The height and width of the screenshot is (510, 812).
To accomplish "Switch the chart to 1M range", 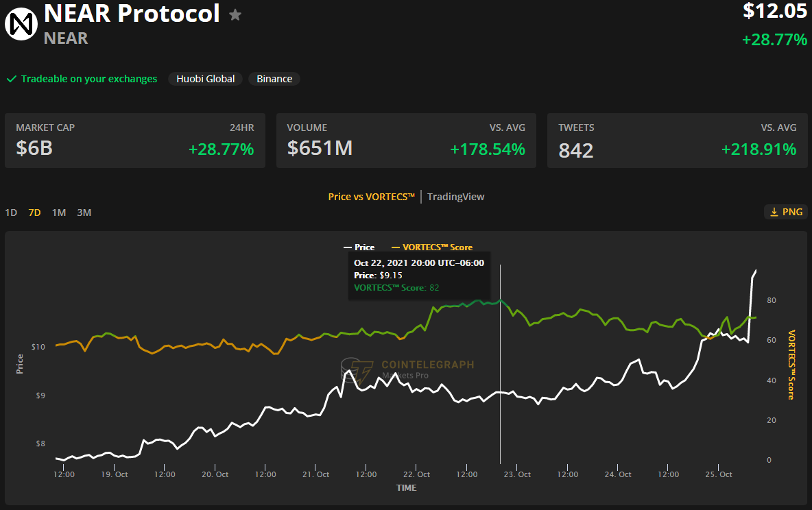I will [x=59, y=212].
